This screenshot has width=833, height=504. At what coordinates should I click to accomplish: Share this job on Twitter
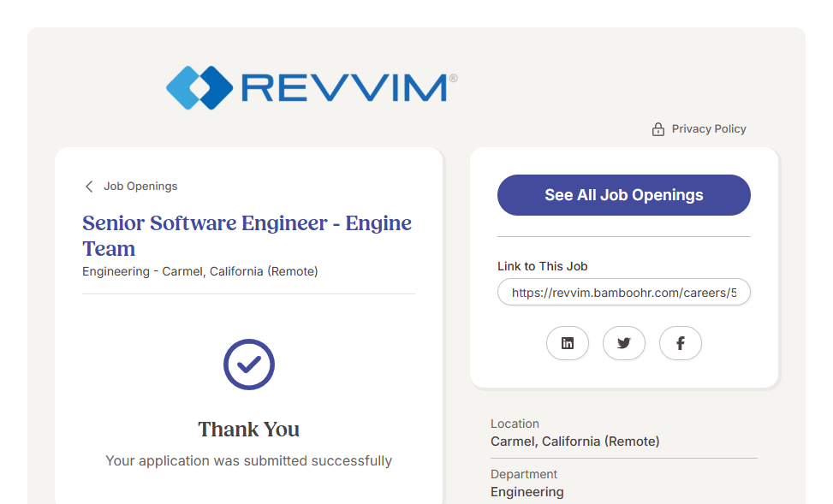(x=624, y=343)
